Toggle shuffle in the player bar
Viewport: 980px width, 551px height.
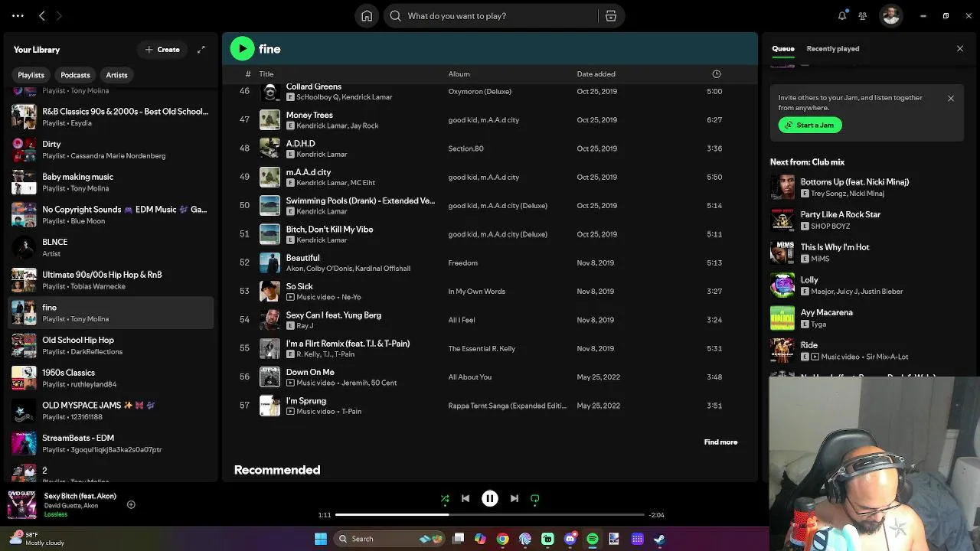point(445,498)
